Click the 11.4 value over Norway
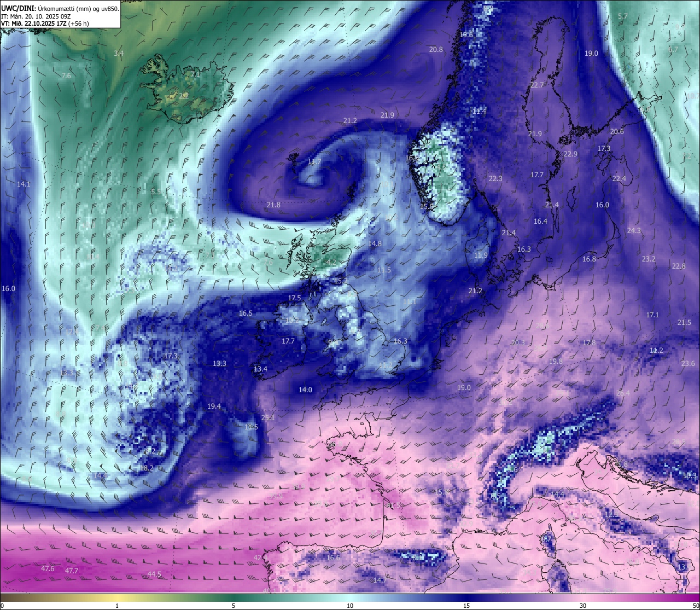Image resolution: width=700 pixels, height=610 pixels. [x=479, y=112]
